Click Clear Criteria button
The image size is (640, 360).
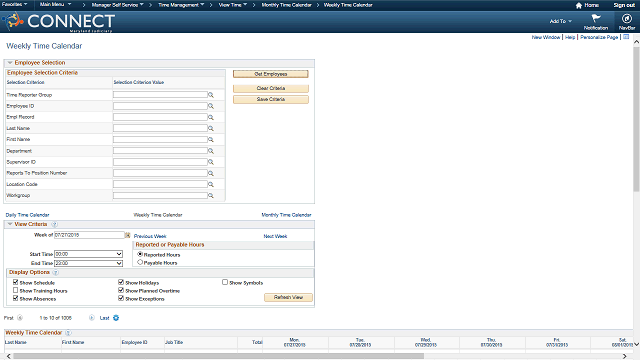(271, 88)
